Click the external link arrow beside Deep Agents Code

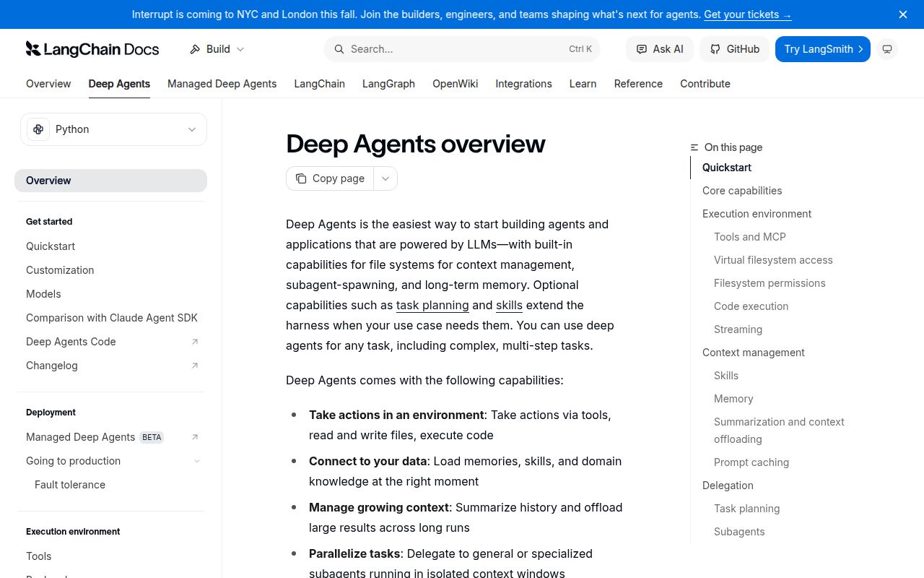coord(194,342)
